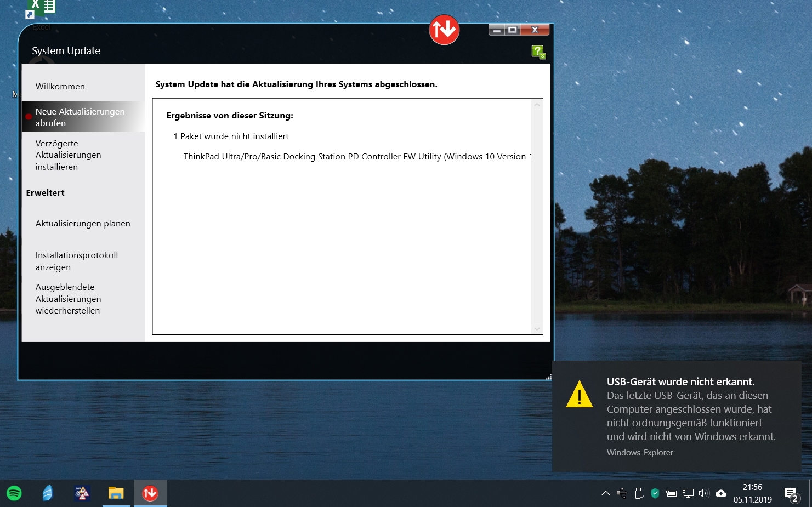Open Ausgeblendete Aktualisierungen wiederherstellen
812x507 pixels.
coord(69,299)
